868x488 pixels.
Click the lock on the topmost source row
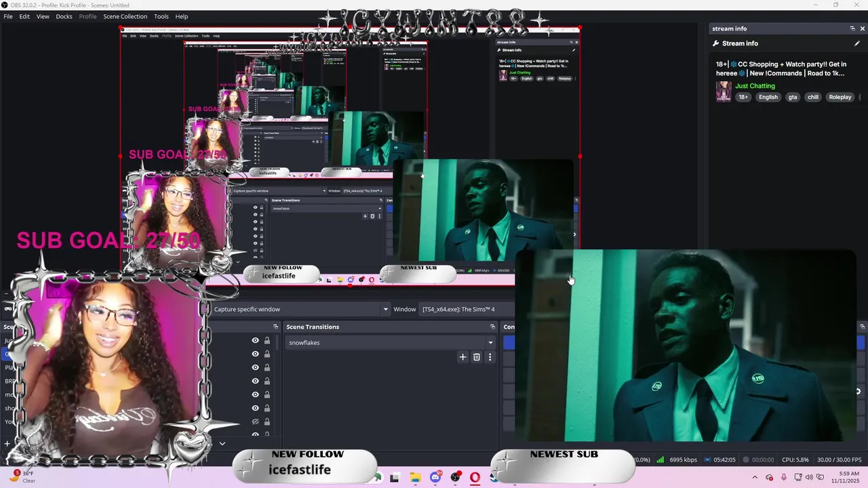(x=267, y=341)
